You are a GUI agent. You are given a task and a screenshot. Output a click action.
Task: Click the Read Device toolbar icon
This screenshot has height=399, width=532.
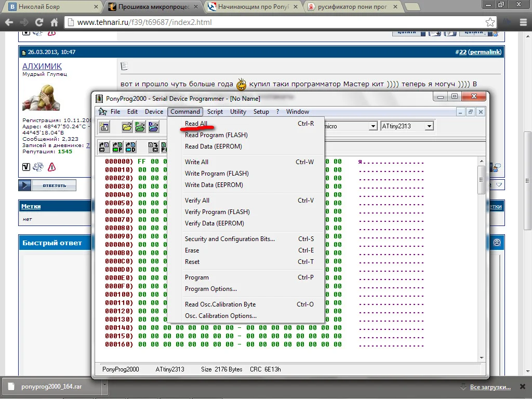[x=104, y=147]
